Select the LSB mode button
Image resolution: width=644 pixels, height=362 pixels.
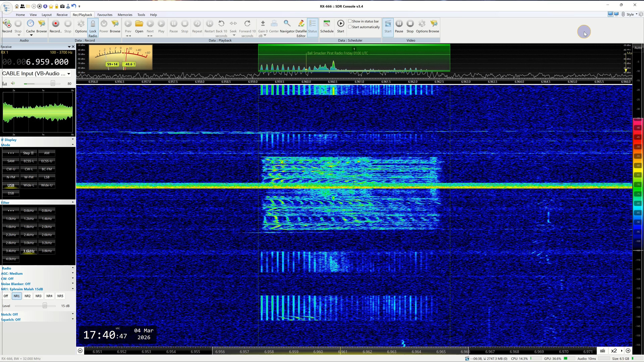coord(47,177)
